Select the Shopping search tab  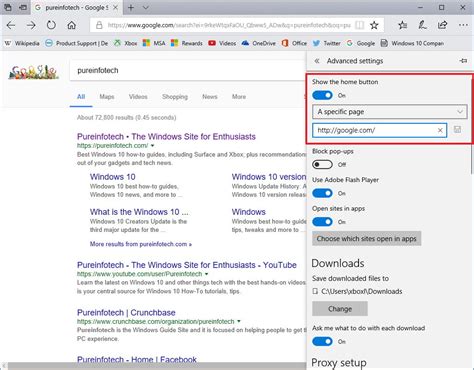(175, 97)
